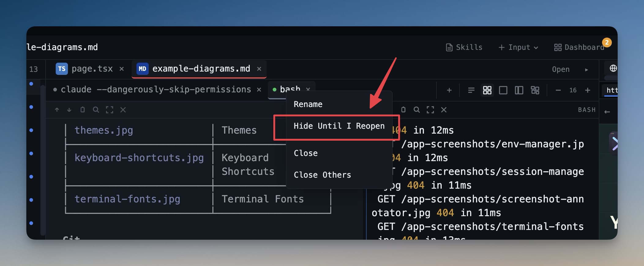644x266 pixels.
Task: Click the up arrow in the claude pane toolbar
Action: click(57, 110)
